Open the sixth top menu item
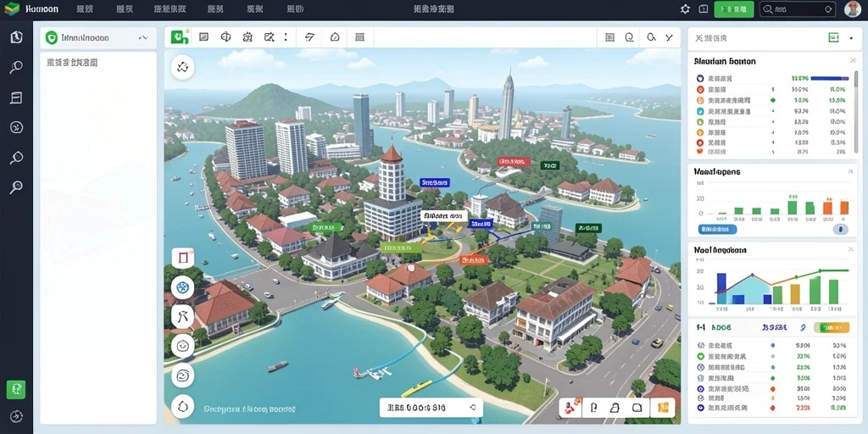 pyautogui.click(x=295, y=8)
